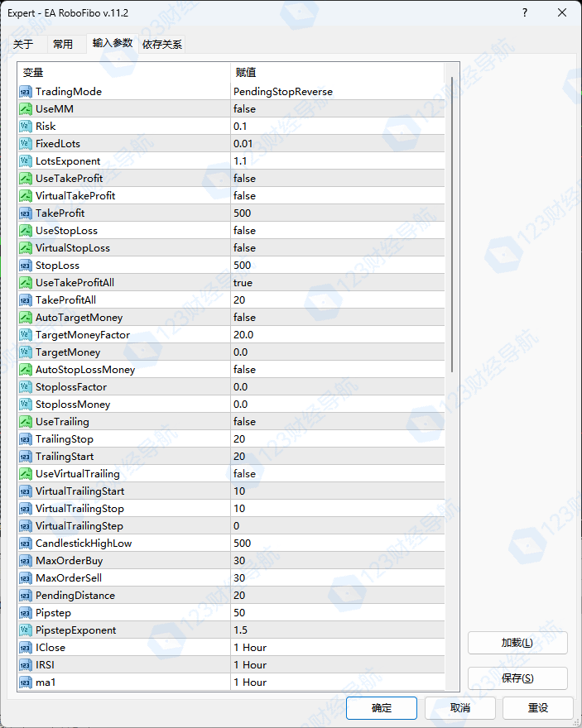Click the icon beside CandlestickHighLow
This screenshot has height=728, width=582.
[26, 544]
